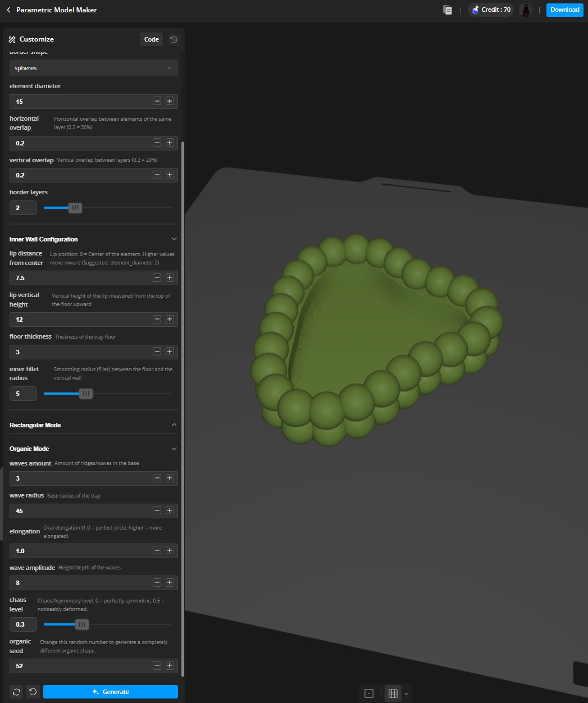Click the inner fillet radius value field
Viewport: 588px width, 703px height.
click(23, 394)
